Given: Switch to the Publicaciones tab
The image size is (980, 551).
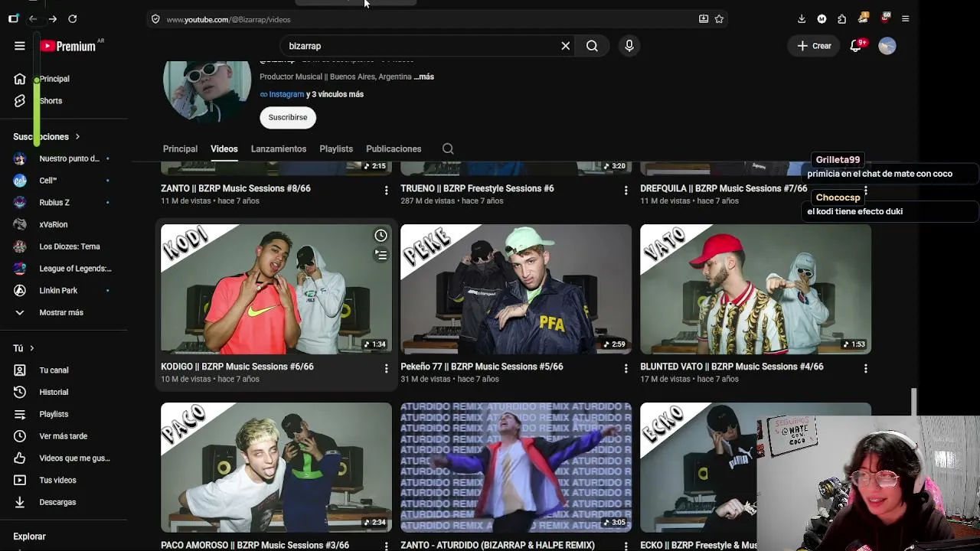Looking at the screenshot, I should [x=394, y=149].
